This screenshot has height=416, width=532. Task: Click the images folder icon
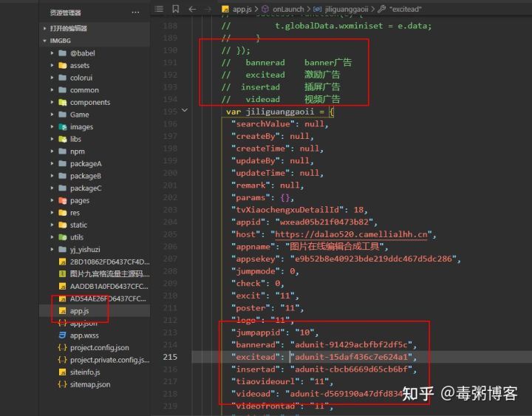click(62, 127)
